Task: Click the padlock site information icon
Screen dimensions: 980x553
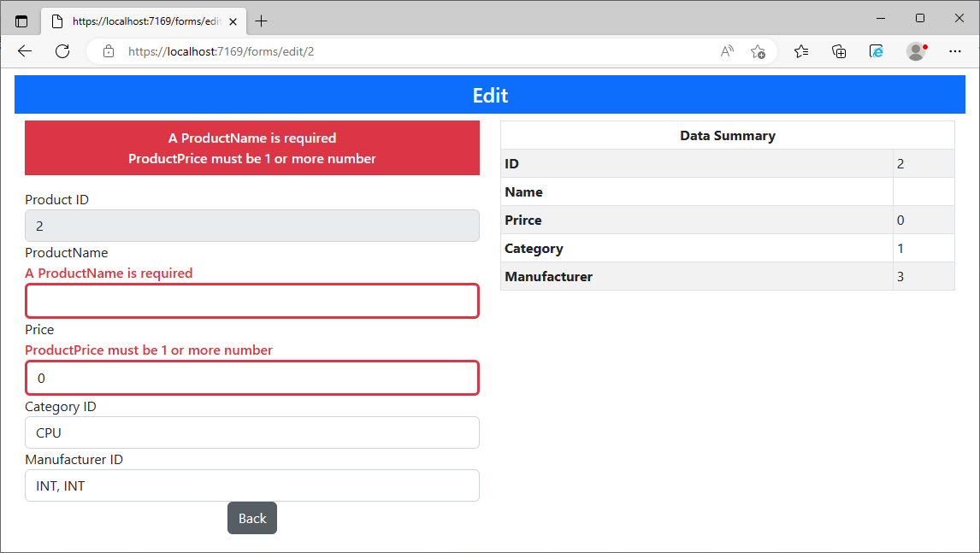Action: [x=108, y=50]
